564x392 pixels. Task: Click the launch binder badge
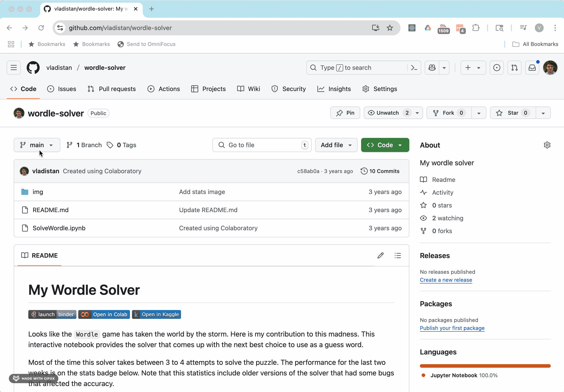52,314
